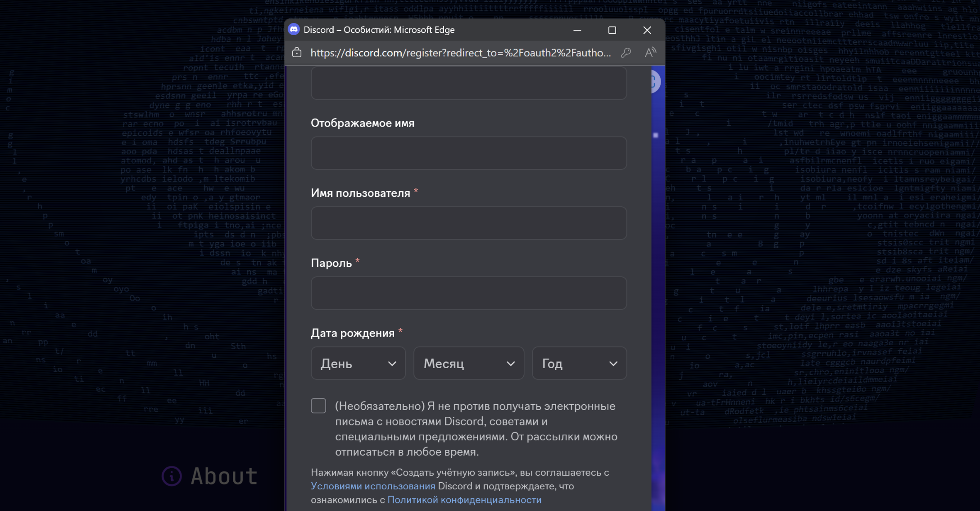
Task: Open Политикой конфиденциальности link
Action: [x=464, y=500]
